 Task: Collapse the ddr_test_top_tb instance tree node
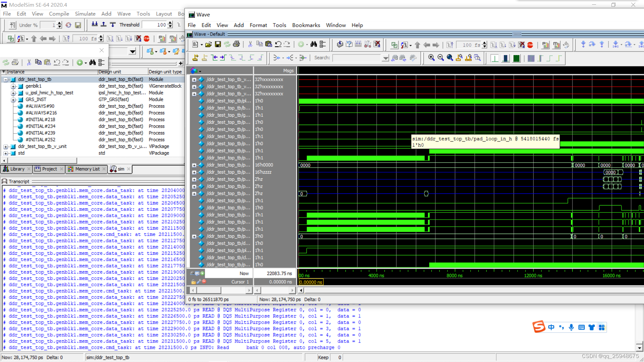click(6, 79)
